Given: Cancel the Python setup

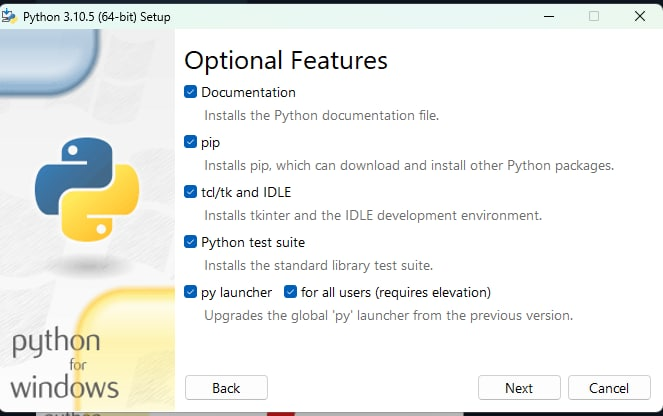Looking at the screenshot, I should 609,388.
